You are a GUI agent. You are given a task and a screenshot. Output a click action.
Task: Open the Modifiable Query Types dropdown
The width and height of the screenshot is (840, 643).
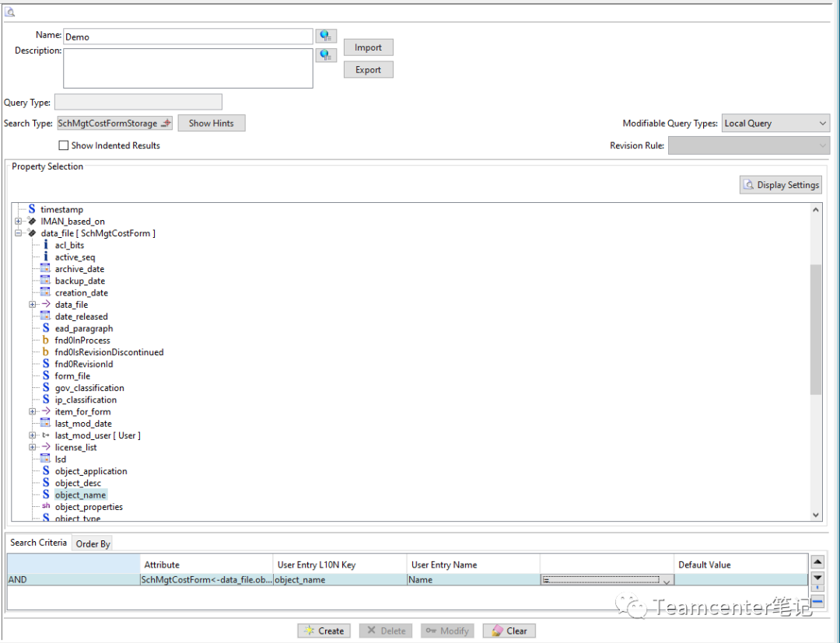tap(775, 124)
